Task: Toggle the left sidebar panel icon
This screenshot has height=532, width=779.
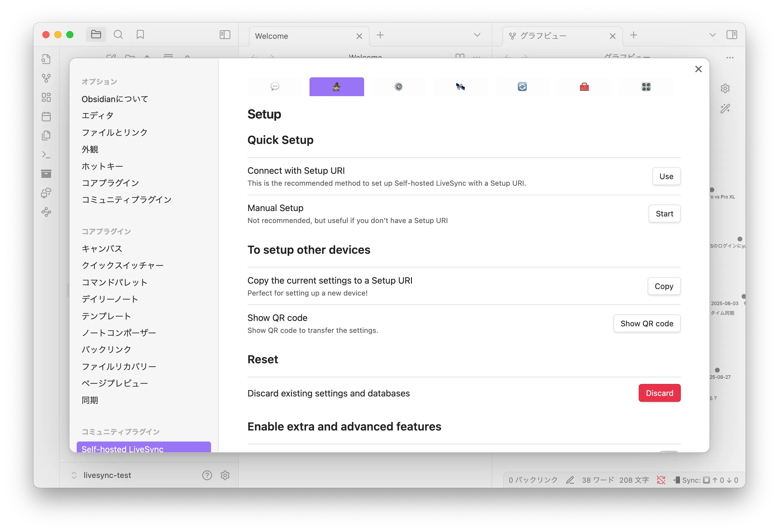Action: [x=225, y=35]
